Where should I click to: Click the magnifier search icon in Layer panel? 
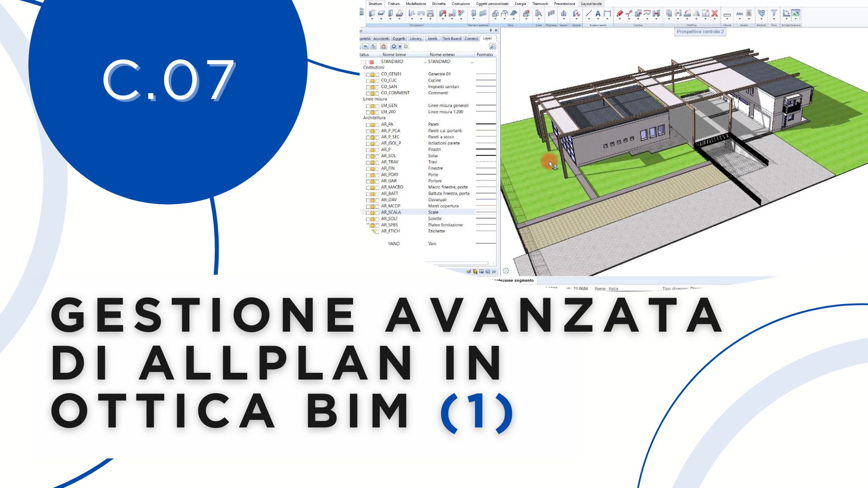click(493, 46)
